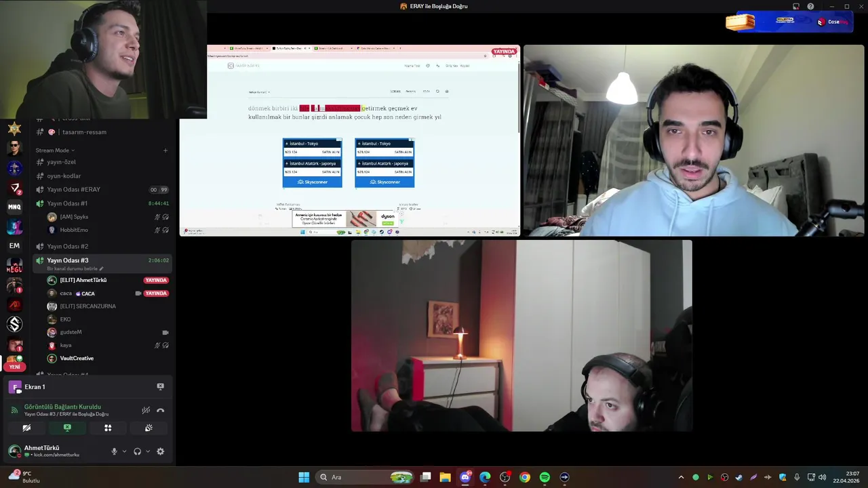
Task: Open Task View on the taskbar
Action: [x=426, y=477]
